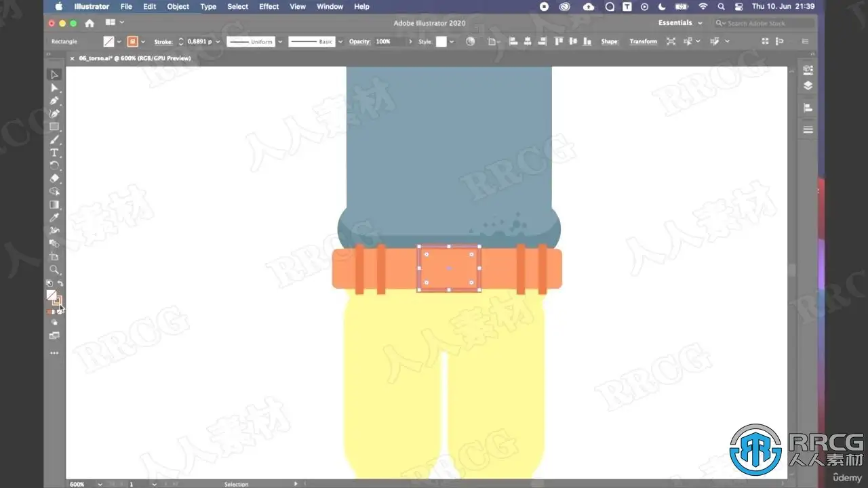
Task: Activate the Stroke box in toolbar
Action: 57,300
